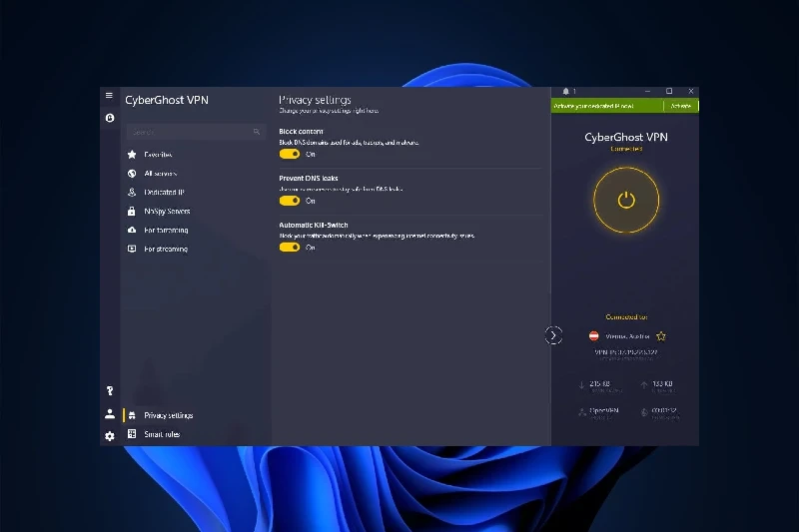Click the For torrenting cloud icon
Image resolution: width=799 pixels, height=532 pixels.
(x=132, y=230)
